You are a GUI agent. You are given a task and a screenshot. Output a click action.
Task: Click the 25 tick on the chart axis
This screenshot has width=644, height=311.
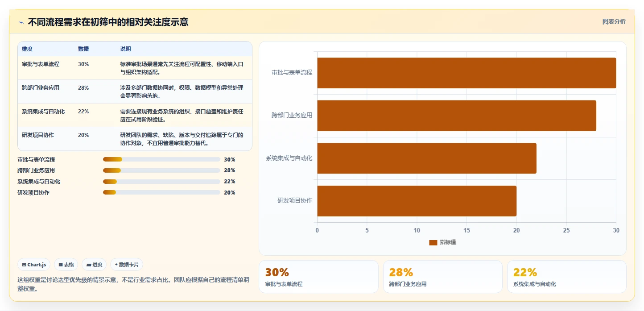tap(566, 230)
